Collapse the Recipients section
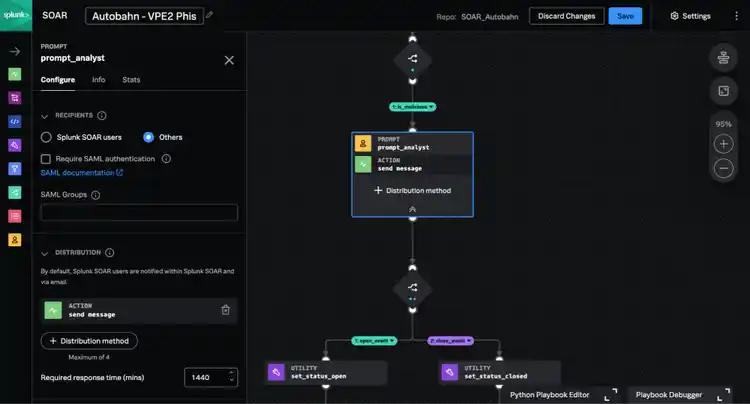750x404 pixels. (44, 116)
